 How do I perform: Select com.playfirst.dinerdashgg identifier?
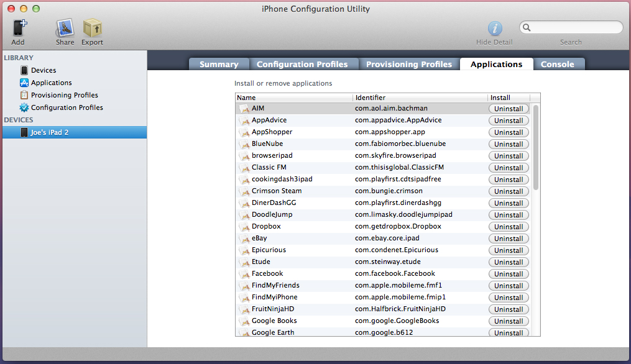(x=398, y=202)
